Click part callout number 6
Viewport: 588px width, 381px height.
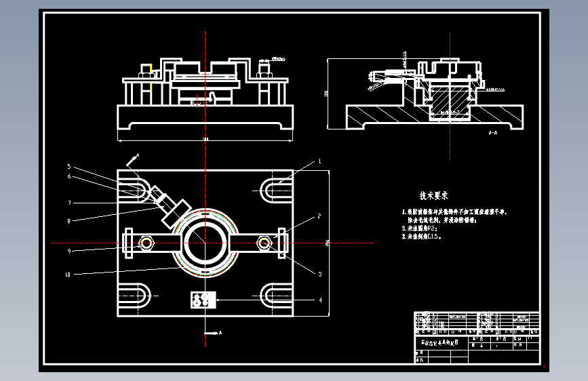pyautogui.click(x=69, y=176)
